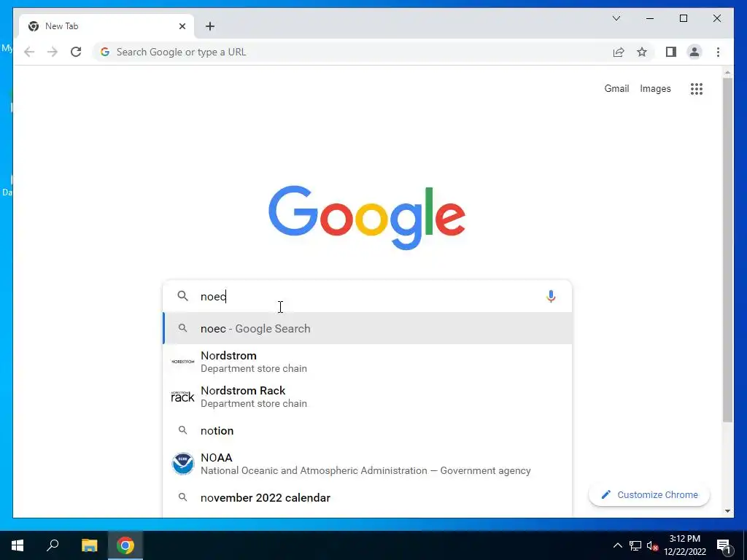
Task: Start voice search with microphone icon
Action: coord(551,296)
